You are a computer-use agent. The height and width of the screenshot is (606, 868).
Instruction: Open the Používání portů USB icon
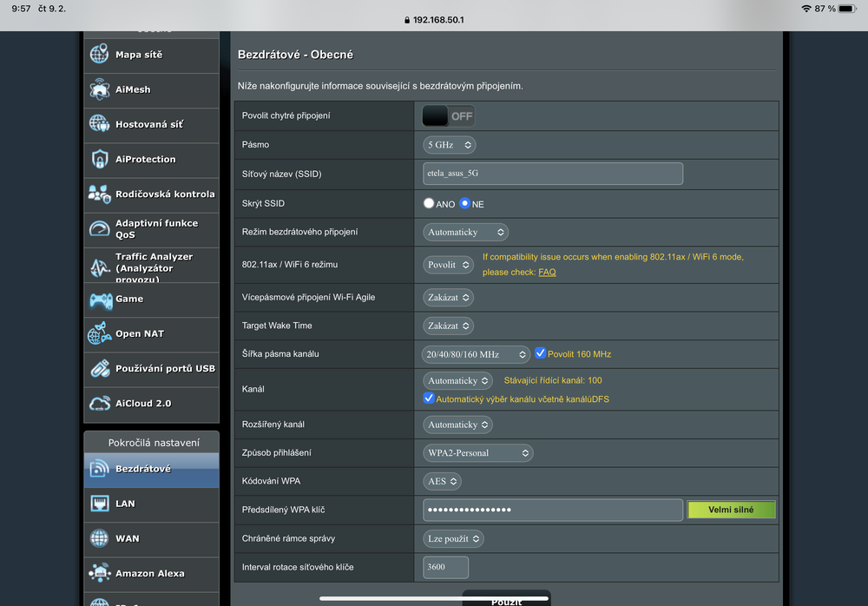click(100, 369)
